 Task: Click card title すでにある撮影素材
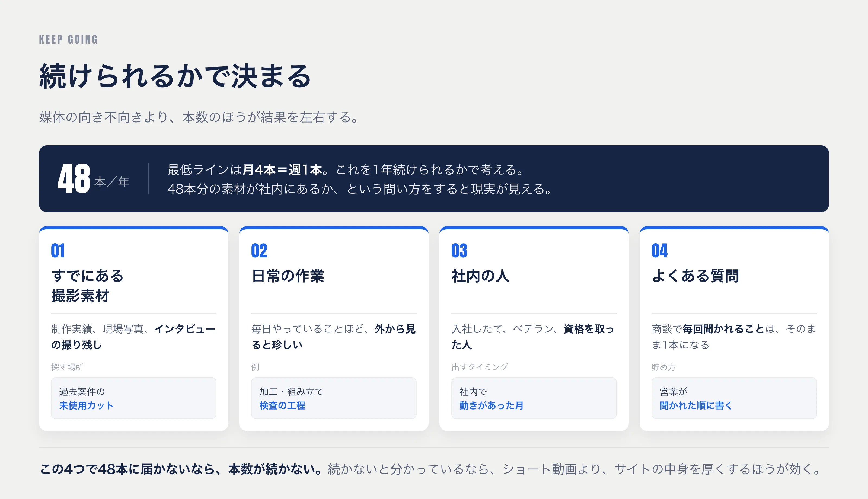87,286
